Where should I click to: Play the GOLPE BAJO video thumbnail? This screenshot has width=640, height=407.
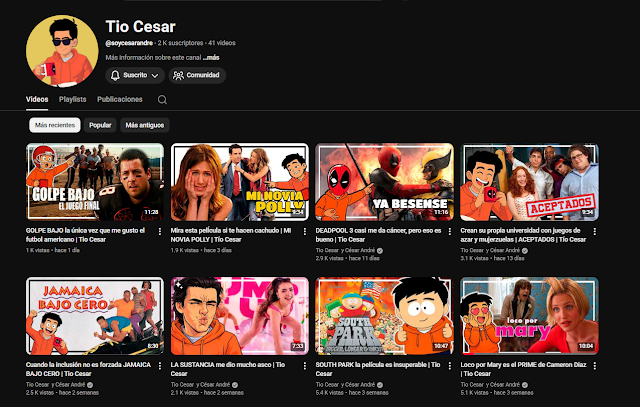[x=95, y=182]
